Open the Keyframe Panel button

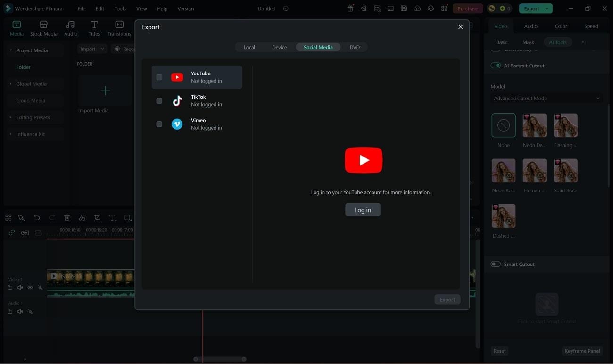click(582, 351)
